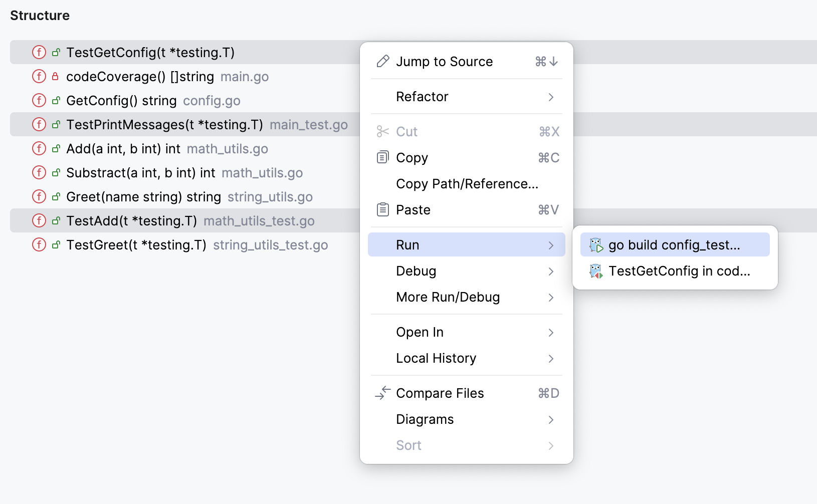This screenshot has width=817, height=504.
Task: Click the Copy icon in the context menu
Action: coord(382,157)
